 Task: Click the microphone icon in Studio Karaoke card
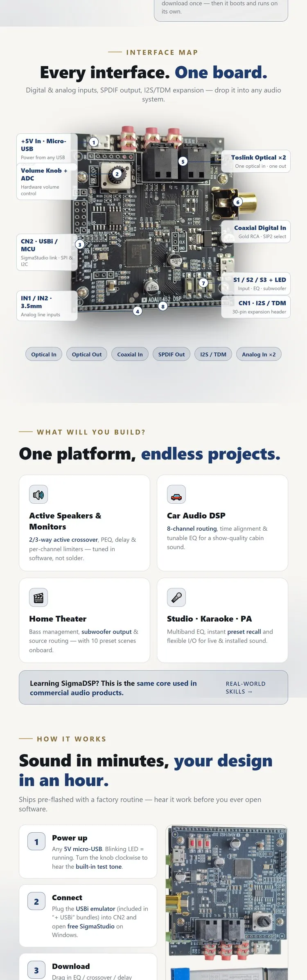coord(176,598)
